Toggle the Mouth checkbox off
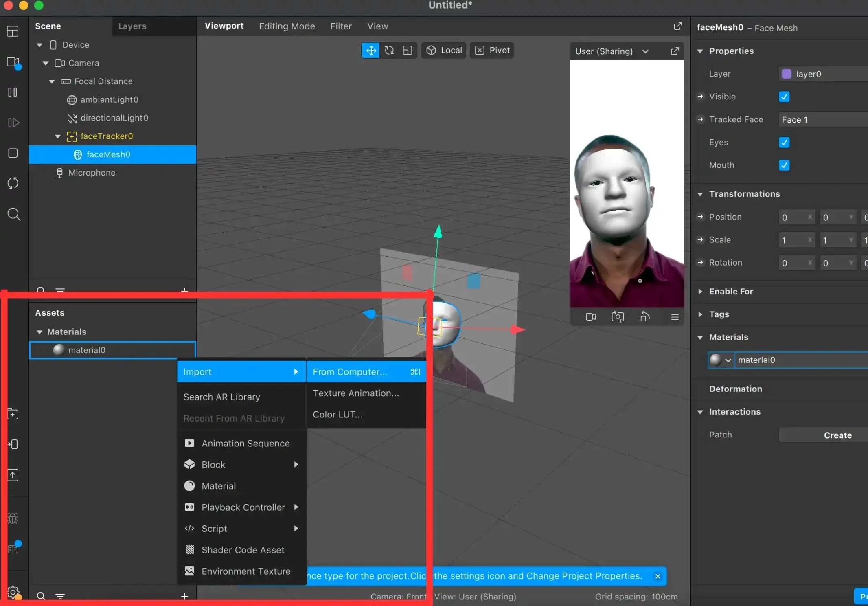The image size is (868, 606). 784,165
